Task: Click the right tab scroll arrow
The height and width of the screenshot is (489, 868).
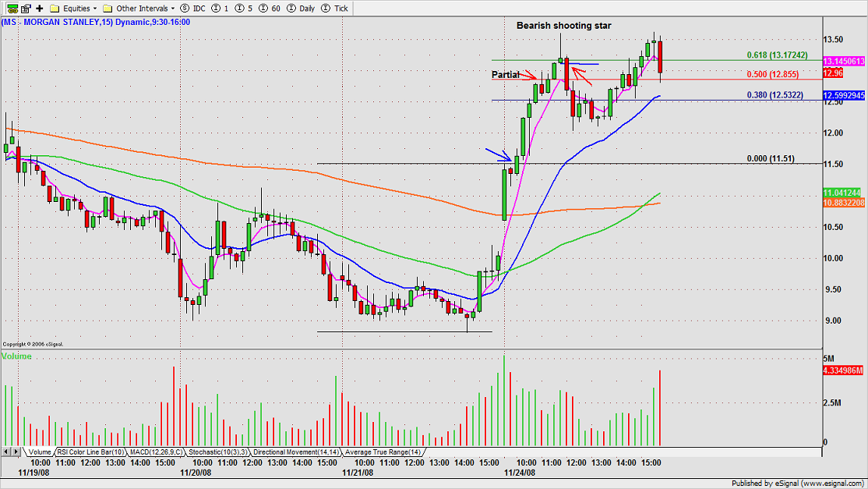Action: (x=16, y=452)
